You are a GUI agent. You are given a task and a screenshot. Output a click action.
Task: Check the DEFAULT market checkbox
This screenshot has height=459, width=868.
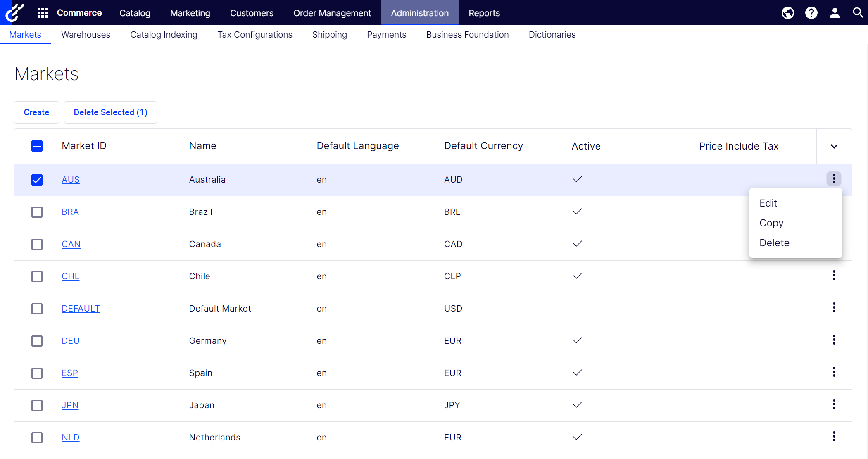(37, 309)
